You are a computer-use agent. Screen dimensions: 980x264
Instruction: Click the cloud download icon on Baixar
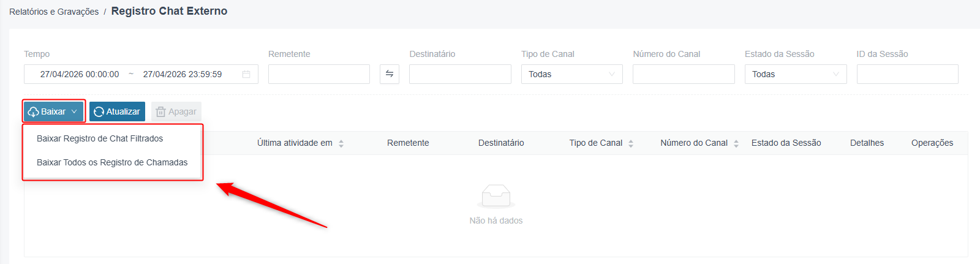click(x=34, y=112)
